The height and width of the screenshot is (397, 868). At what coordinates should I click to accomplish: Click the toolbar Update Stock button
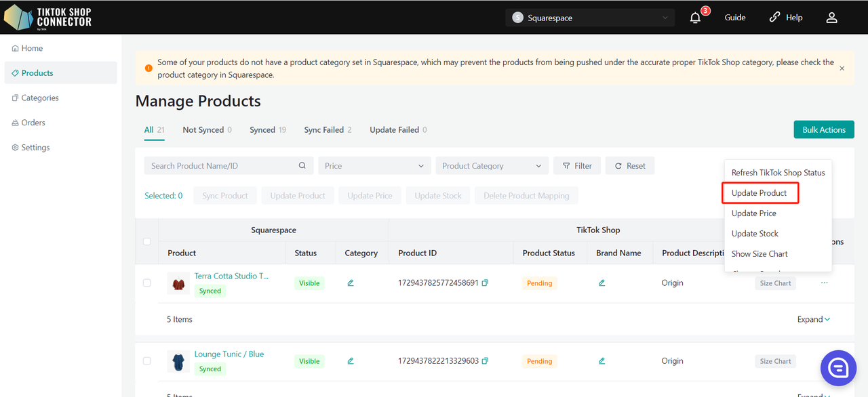coord(438,196)
